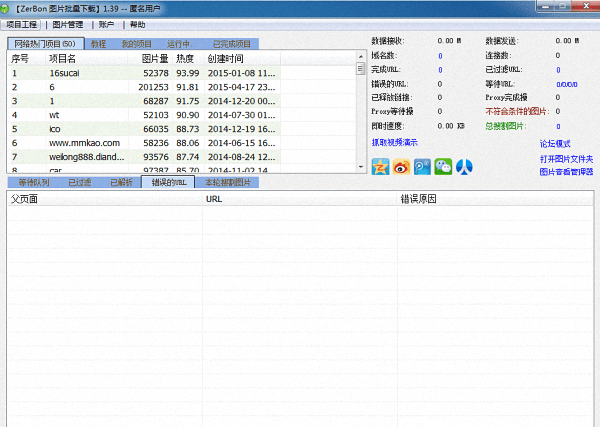Click the 数据发送 label
Image resolution: width=600 pixels, height=427 pixels.
(x=502, y=41)
